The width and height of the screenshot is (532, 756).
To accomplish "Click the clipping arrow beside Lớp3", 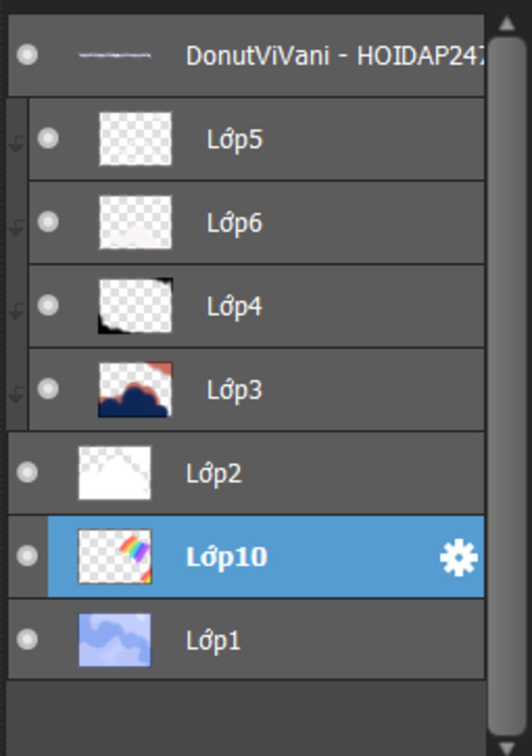I will tap(17, 394).
